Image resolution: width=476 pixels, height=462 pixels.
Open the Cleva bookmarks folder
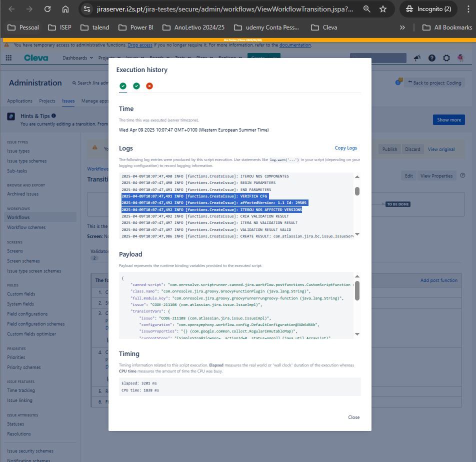pyautogui.click(x=323, y=27)
